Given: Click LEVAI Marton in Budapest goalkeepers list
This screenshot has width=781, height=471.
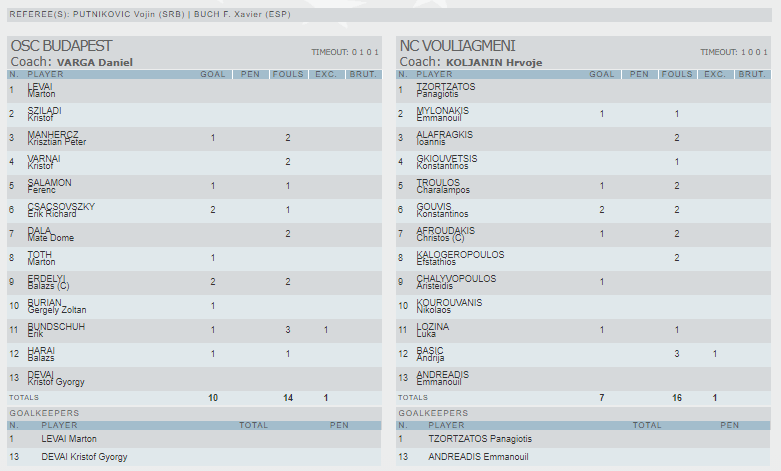Looking at the screenshot, I should 69,438.
